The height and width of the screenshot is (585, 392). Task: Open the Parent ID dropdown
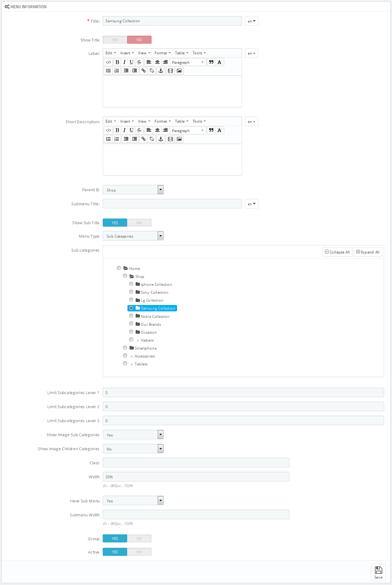coord(133,190)
